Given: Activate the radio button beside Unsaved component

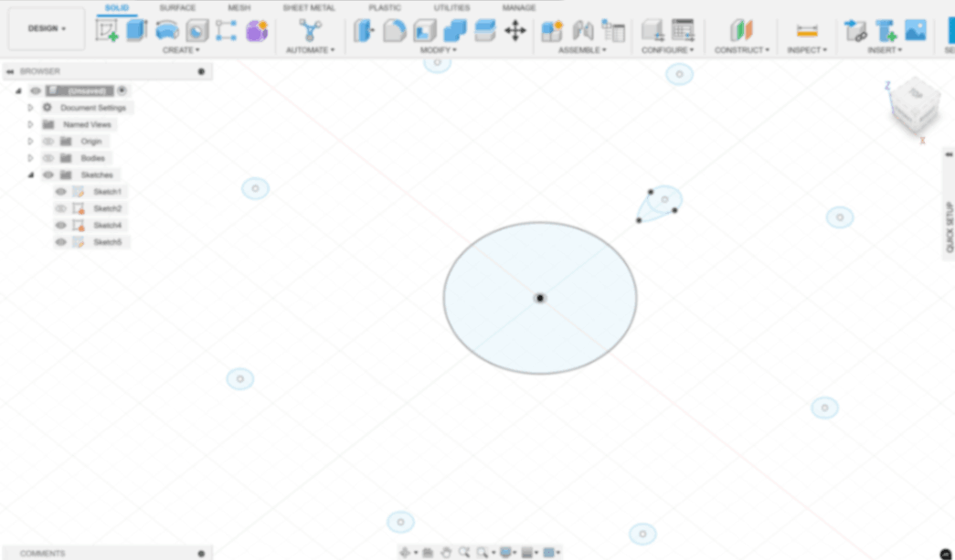Looking at the screenshot, I should [x=122, y=90].
